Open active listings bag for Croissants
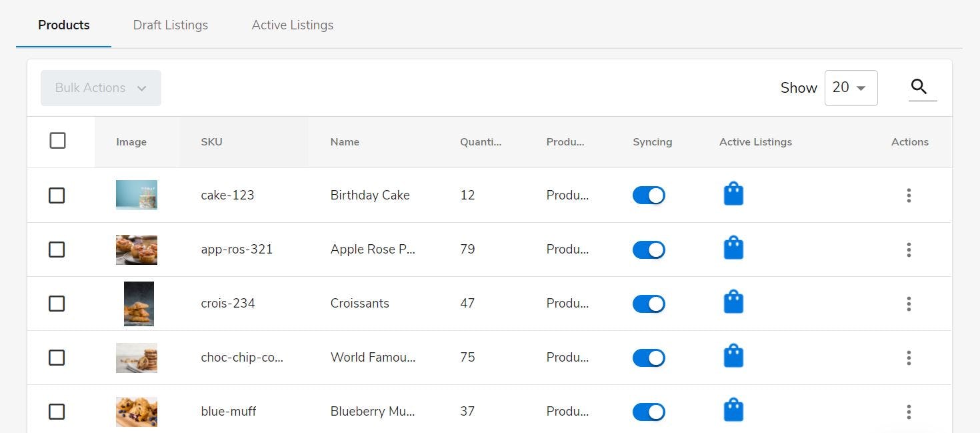Image resolution: width=980 pixels, height=433 pixels. tap(733, 302)
